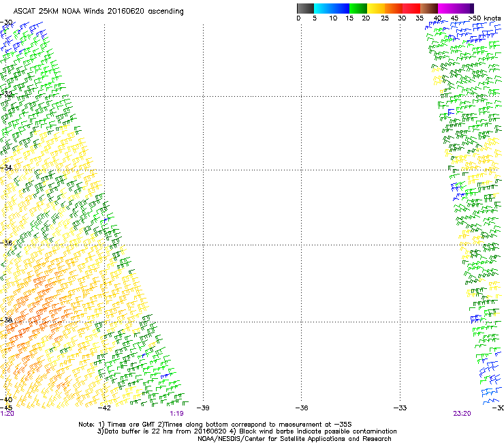Click the '0' label under the color bar
The height and width of the screenshot is (443, 504).
[298, 18]
